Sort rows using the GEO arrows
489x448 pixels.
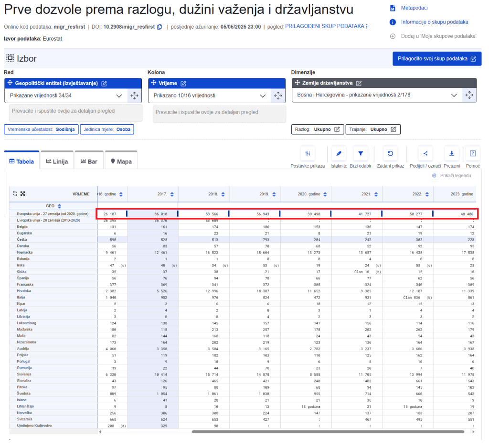click(x=59, y=206)
